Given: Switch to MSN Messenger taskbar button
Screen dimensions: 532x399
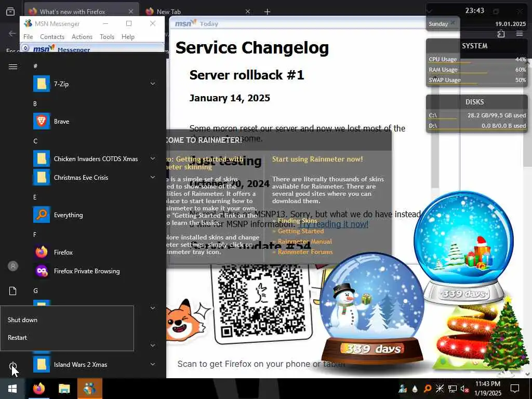Looking at the screenshot, I should pos(89,389).
